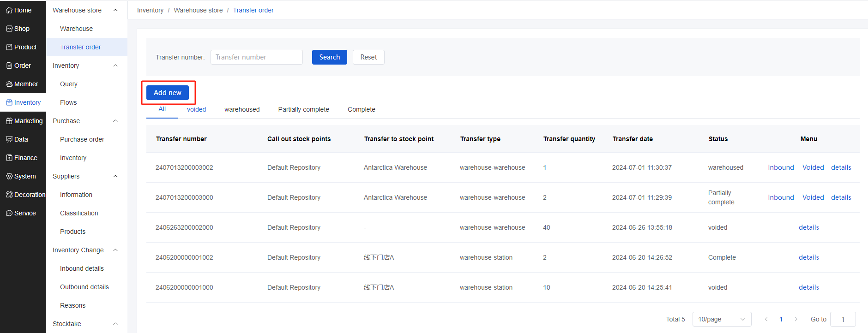Open Query under Inventory
This screenshot has height=333, width=868.
coord(87,84)
